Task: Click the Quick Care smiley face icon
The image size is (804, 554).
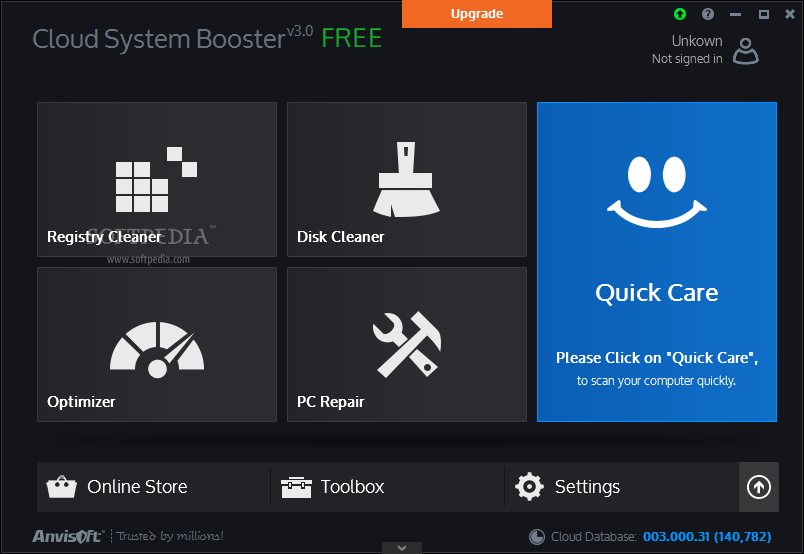Action: [x=657, y=192]
